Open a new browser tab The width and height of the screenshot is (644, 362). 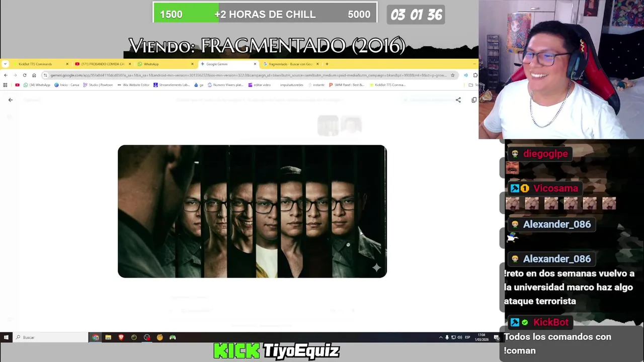tap(327, 64)
